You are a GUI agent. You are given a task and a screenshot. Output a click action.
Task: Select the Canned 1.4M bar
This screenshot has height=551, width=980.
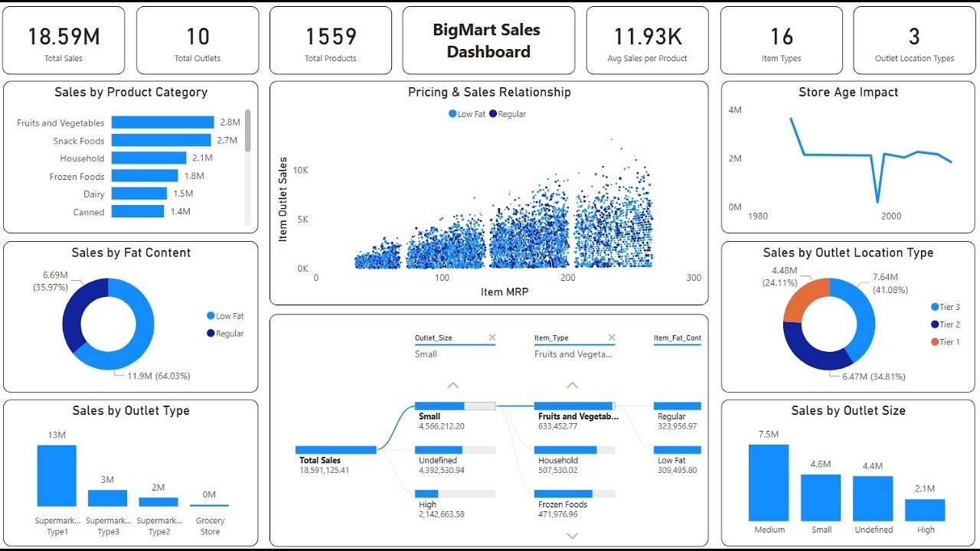point(137,211)
